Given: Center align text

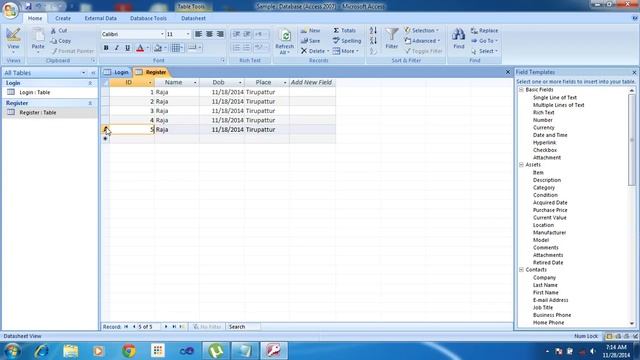Looking at the screenshot, I should tap(209, 34).
